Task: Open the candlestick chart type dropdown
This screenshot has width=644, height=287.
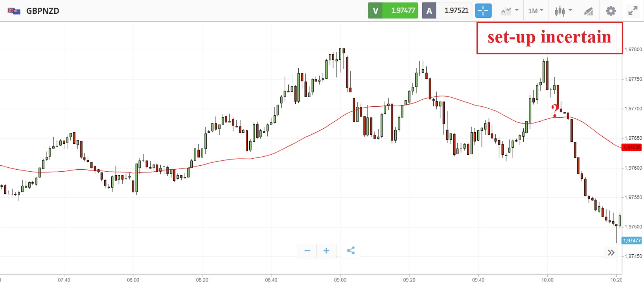Action: tap(563, 11)
